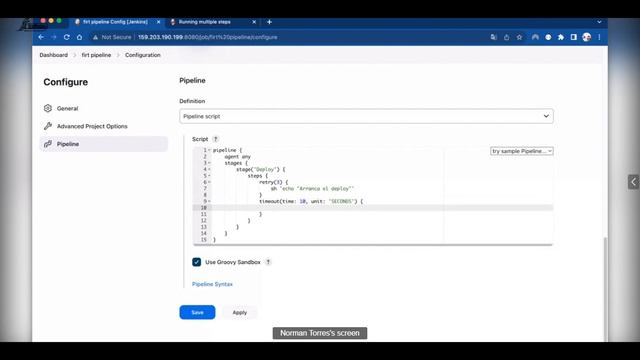Click the timeout(time: 10, unit: 'SECONDS') line
Viewport: 640px width, 360px height.
(x=311, y=201)
